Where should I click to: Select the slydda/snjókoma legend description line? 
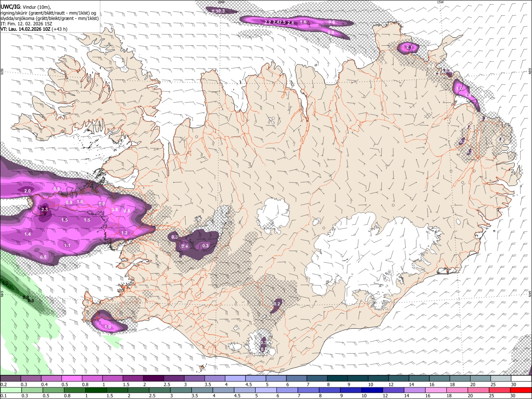tap(49, 18)
